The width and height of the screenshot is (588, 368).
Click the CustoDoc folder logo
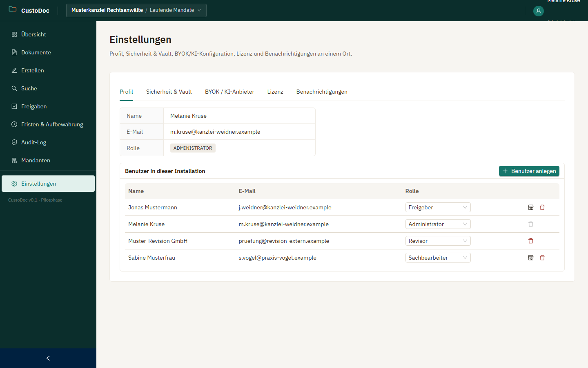coord(13,9)
